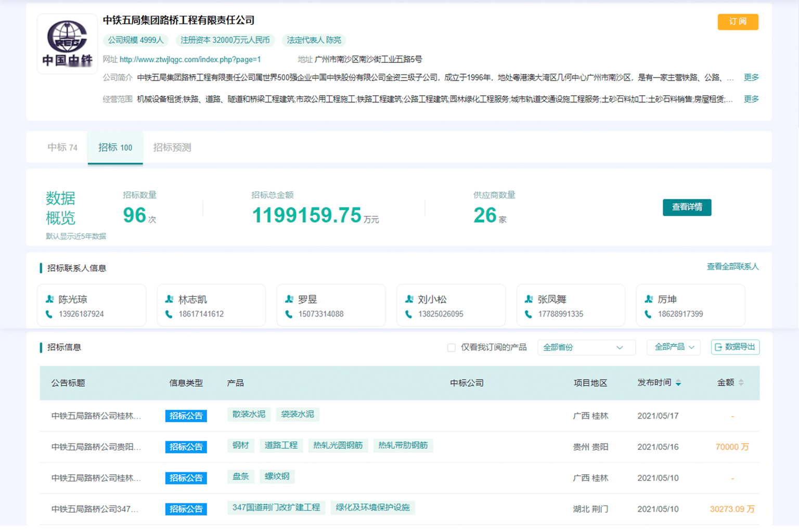Click the 数据导出 export button
Screen dimensions: 799x532
[735, 347]
